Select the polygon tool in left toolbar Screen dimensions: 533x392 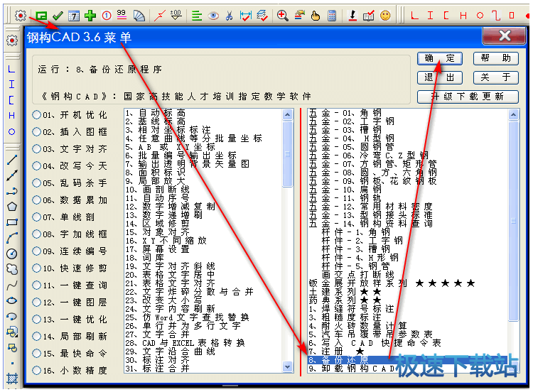(x=12, y=207)
